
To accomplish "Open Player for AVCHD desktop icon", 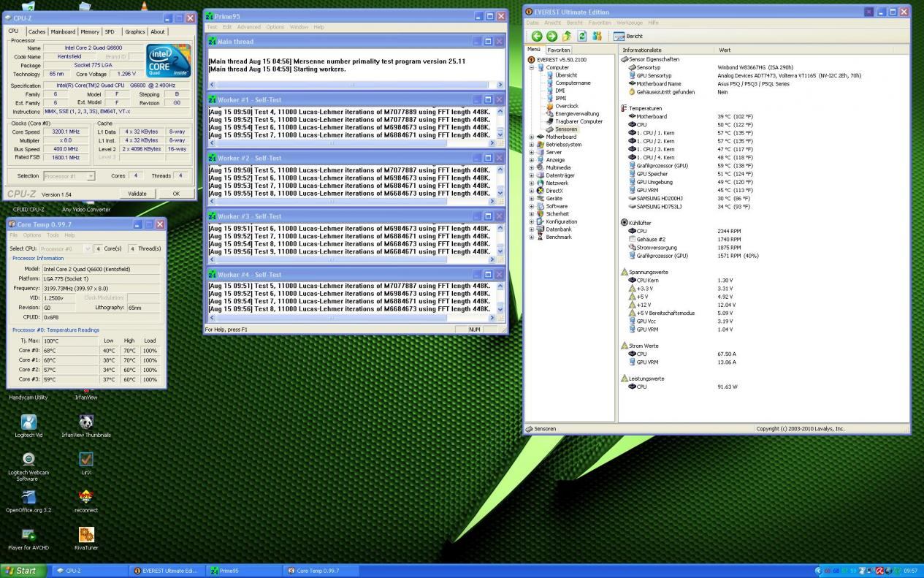I will pos(28,539).
